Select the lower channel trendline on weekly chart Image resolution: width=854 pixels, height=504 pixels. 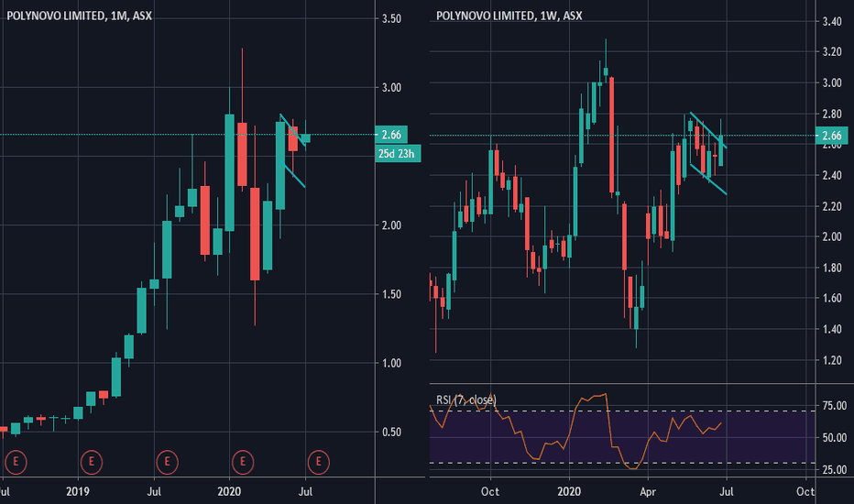coord(708,180)
